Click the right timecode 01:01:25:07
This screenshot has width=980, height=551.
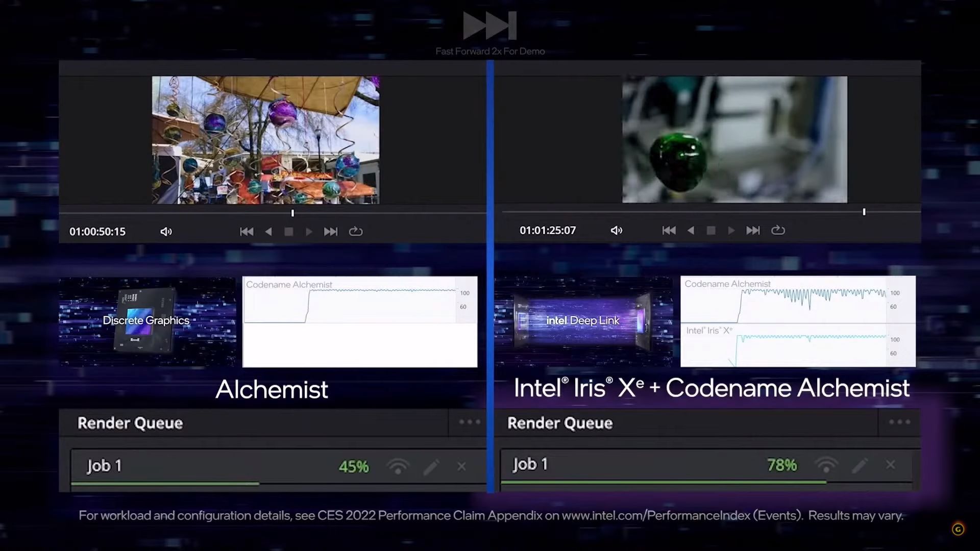click(548, 231)
